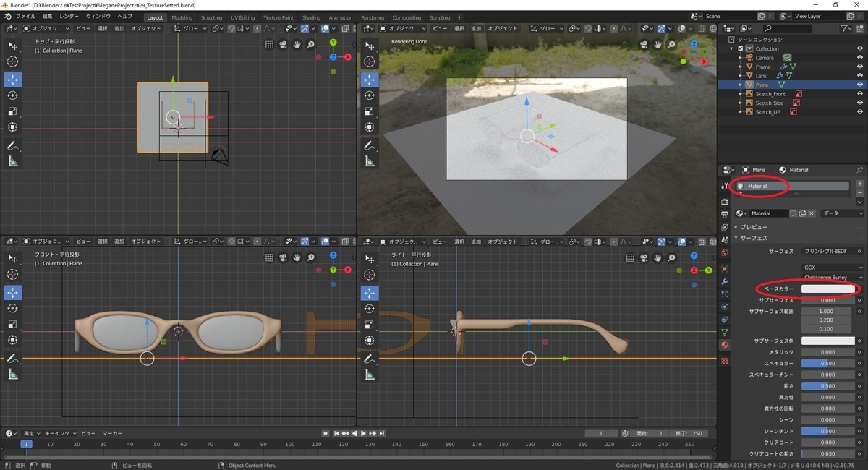This screenshot has width=868, height=470.
Task: Switch to the Shading workspace tab
Action: (311, 17)
